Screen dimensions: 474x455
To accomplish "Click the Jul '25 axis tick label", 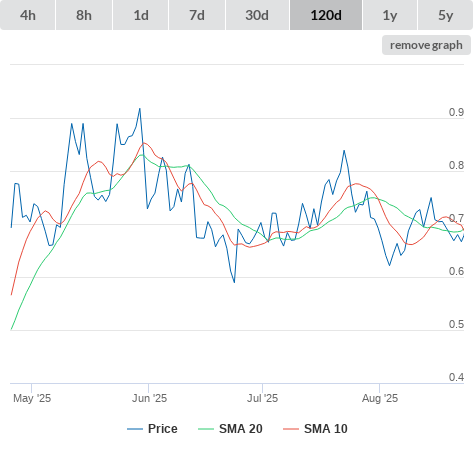I will click(x=262, y=398).
